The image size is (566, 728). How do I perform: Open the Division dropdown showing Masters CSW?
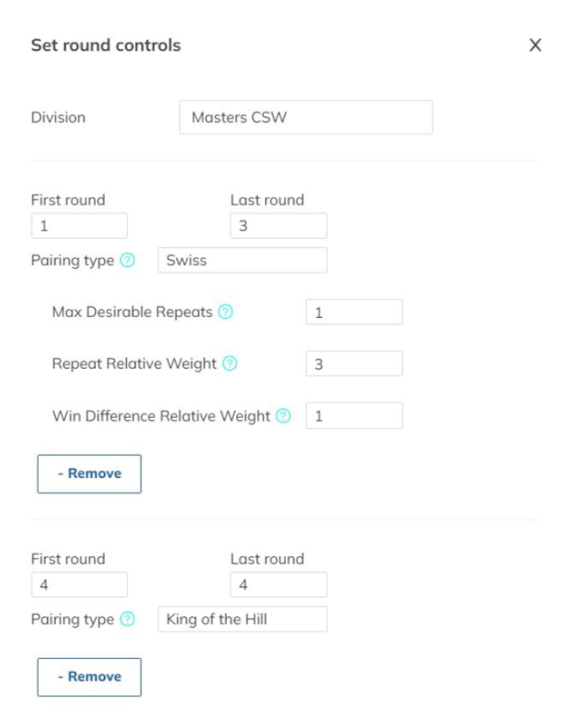pyautogui.click(x=306, y=118)
